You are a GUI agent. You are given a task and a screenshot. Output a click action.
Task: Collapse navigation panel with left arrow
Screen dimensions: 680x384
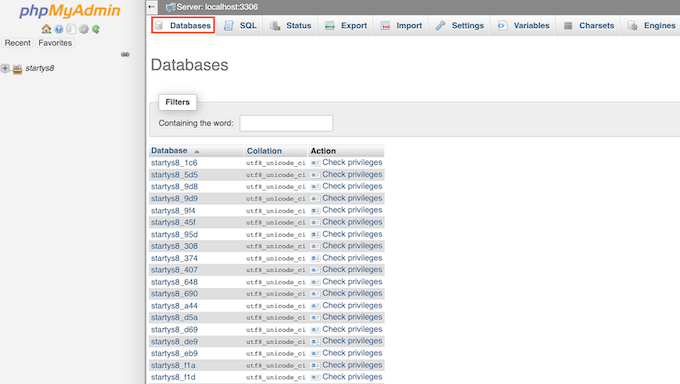(x=151, y=7)
